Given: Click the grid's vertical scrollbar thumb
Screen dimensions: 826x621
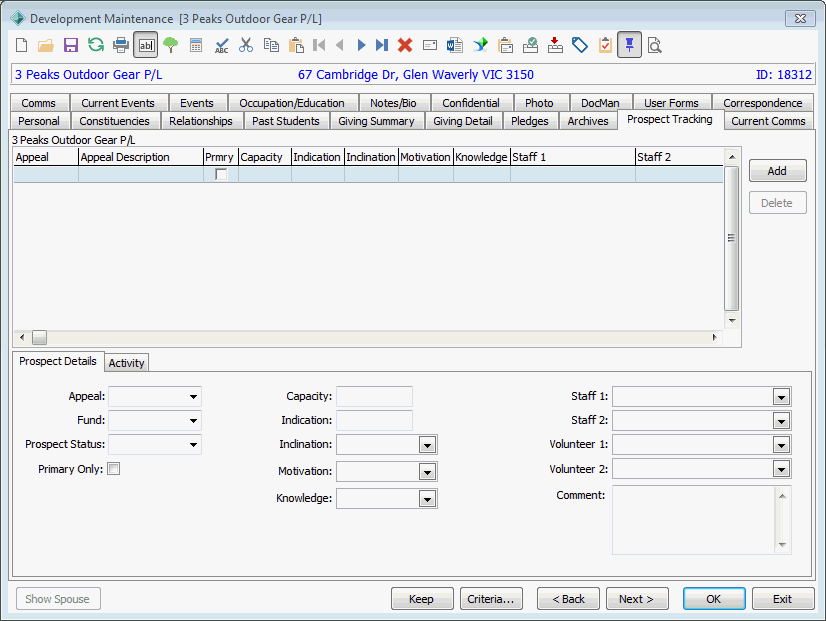Looking at the screenshot, I should click(732, 238).
